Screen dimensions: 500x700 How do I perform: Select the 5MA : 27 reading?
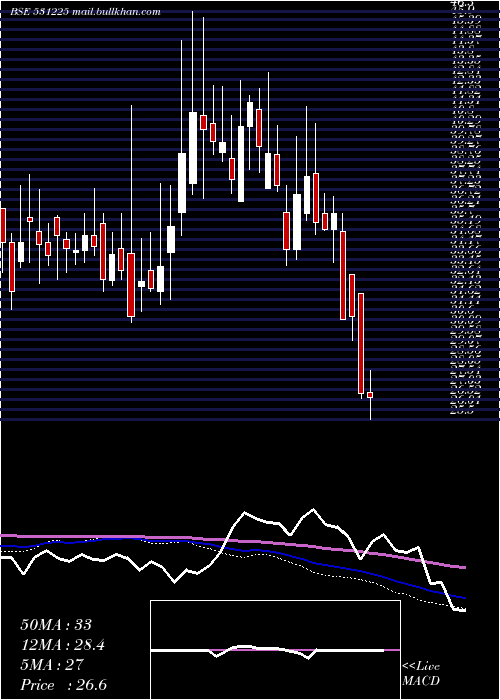(x=51, y=665)
